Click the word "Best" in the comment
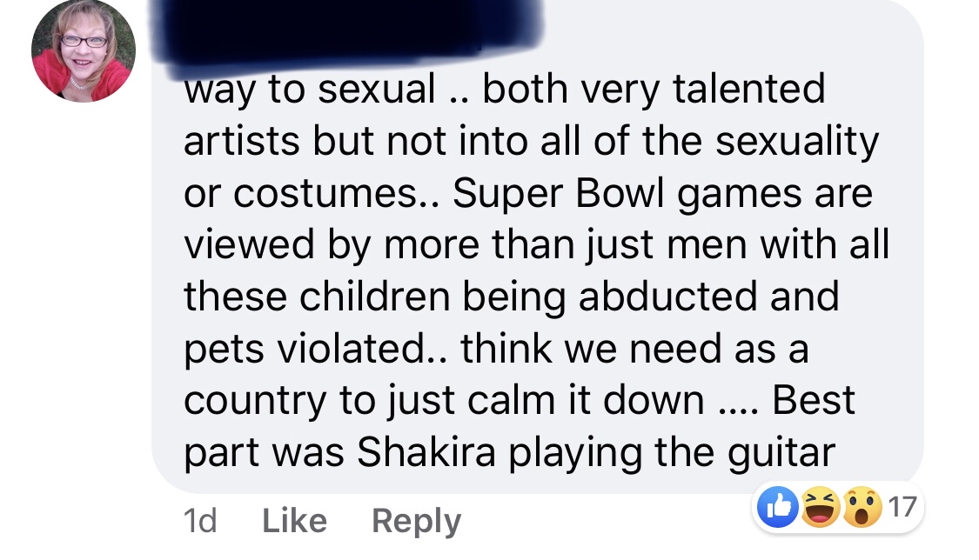 pos(814,399)
